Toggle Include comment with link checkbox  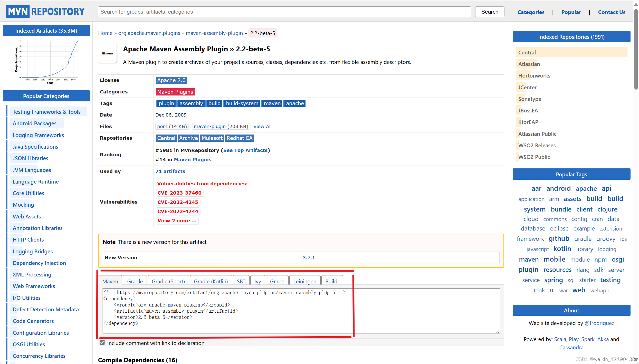click(102, 343)
